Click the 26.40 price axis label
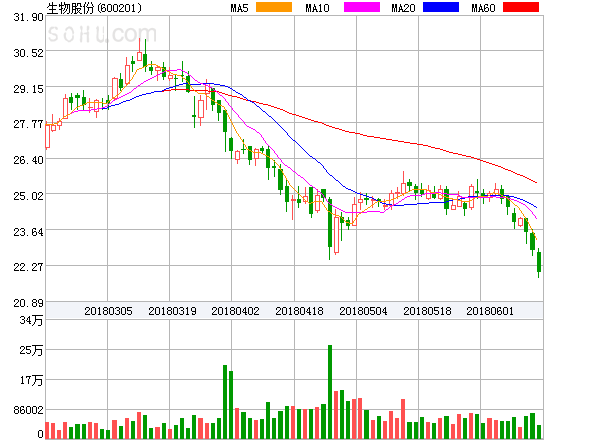 tap(28, 160)
